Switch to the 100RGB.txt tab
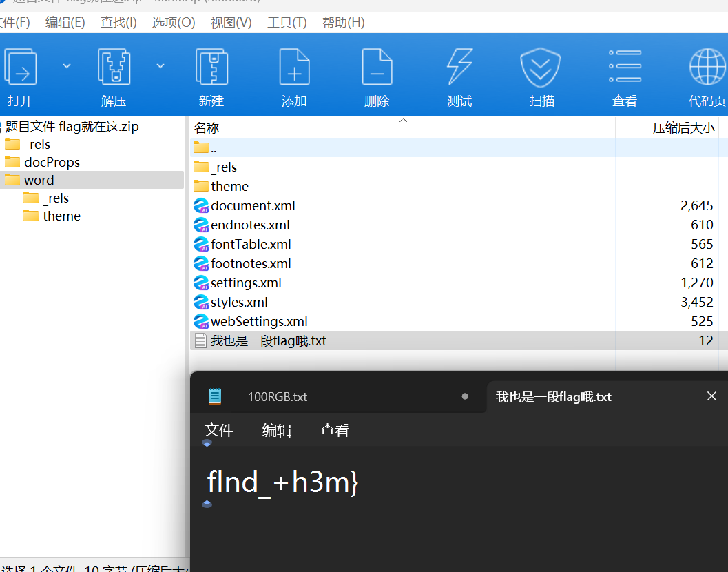The image size is (728, 572). [277, 397]
